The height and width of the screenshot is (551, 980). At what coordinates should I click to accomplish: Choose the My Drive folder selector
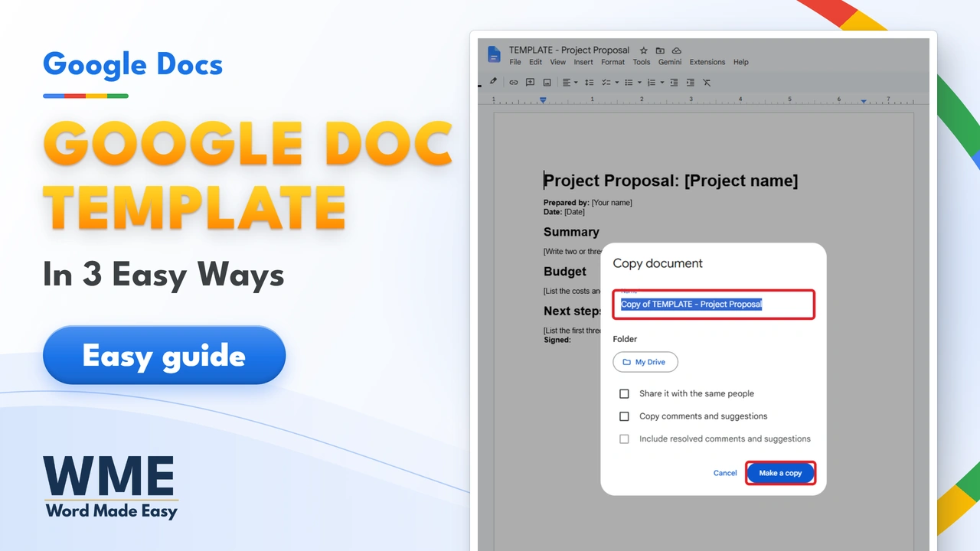click(645, 362)
